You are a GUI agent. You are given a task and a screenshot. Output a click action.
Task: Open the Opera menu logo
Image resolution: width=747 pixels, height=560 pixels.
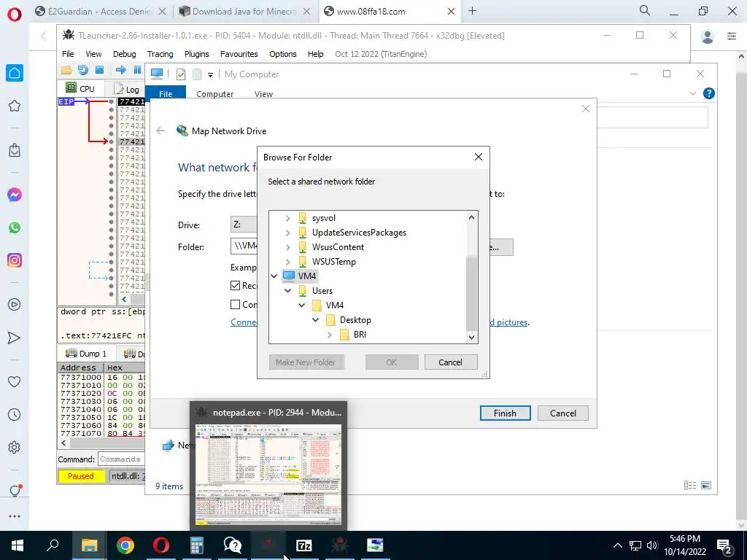[15, 15]
